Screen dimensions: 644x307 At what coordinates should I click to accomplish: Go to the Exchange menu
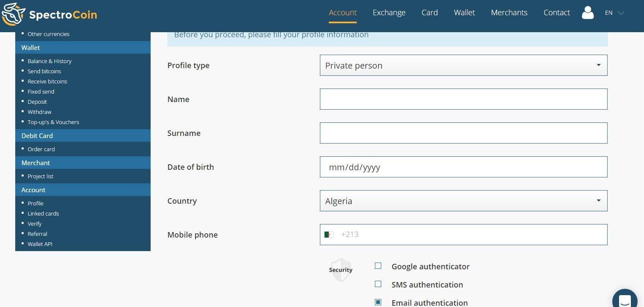[x=389, y=13]
